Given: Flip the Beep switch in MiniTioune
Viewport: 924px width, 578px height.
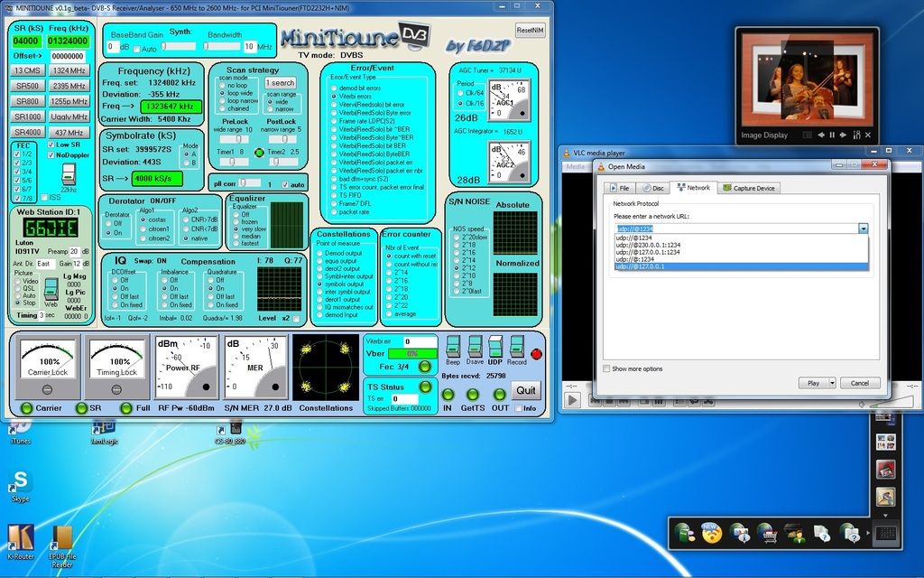Looking at the screenshot, I should click(453, 346).
